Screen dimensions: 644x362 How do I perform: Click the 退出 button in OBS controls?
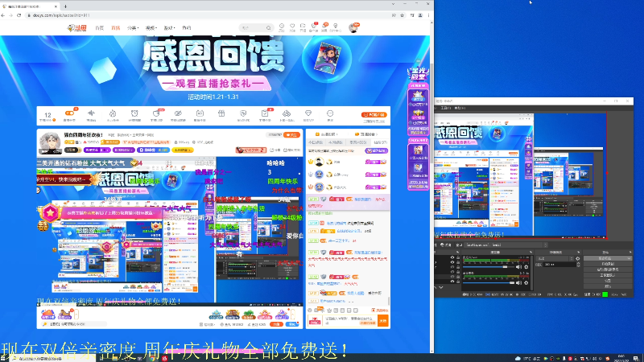coord(608,286)
